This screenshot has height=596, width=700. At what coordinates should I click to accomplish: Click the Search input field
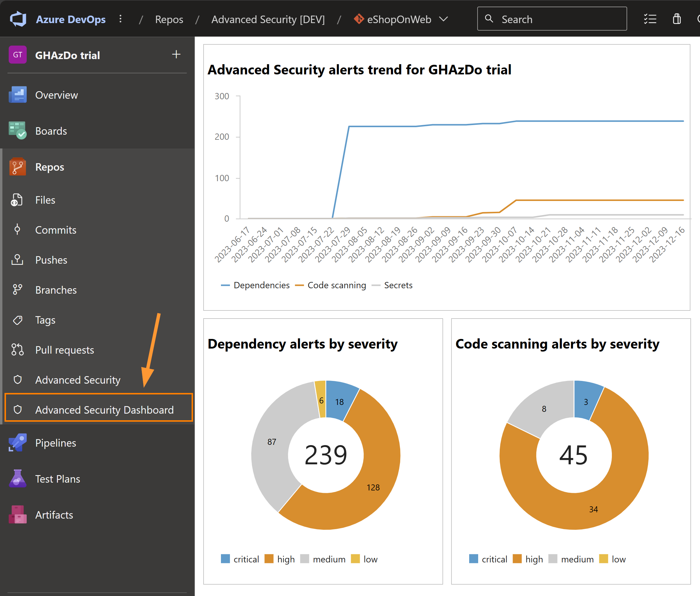(x=552, y=19)
